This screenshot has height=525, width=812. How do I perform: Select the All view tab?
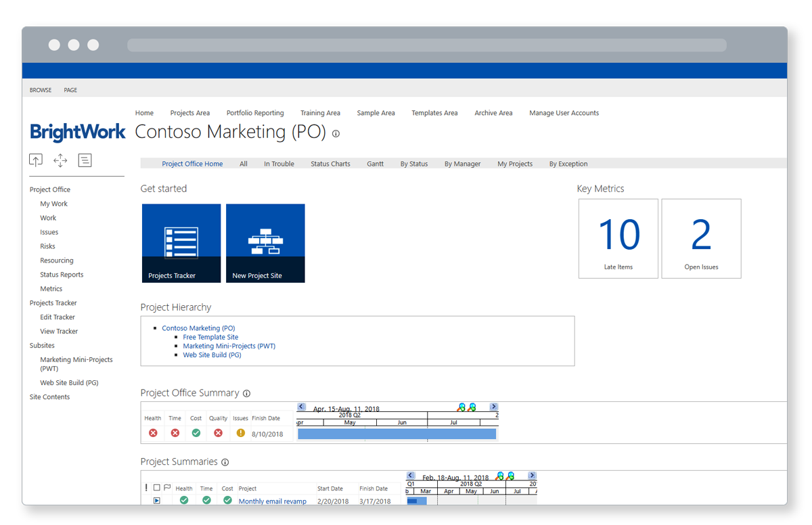click(244, 164)
